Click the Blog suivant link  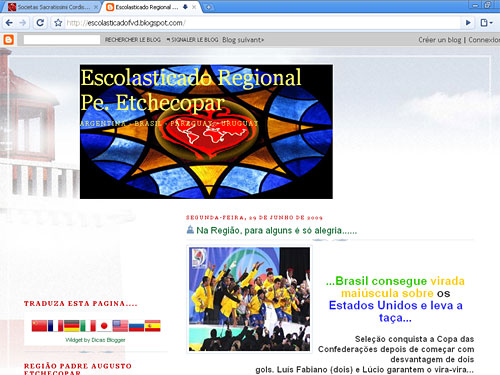click(243, 40)
